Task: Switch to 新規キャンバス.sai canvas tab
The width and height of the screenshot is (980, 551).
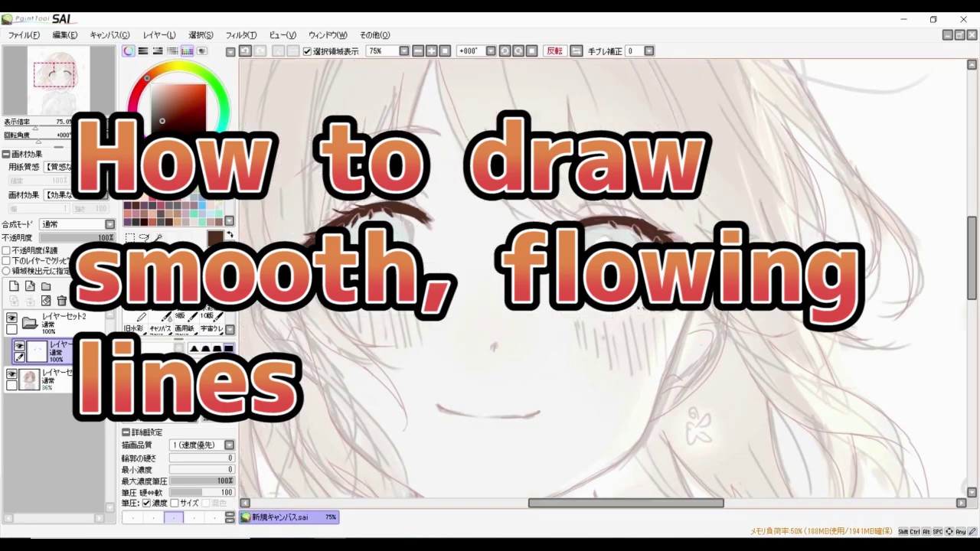Action: [x=289, y=517]
